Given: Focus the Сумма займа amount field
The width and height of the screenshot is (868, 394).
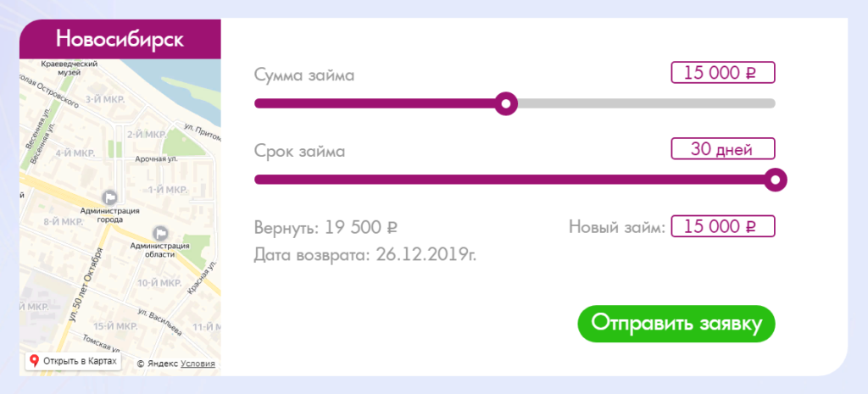Looking at the screenshot, I should tap(722, 73).
